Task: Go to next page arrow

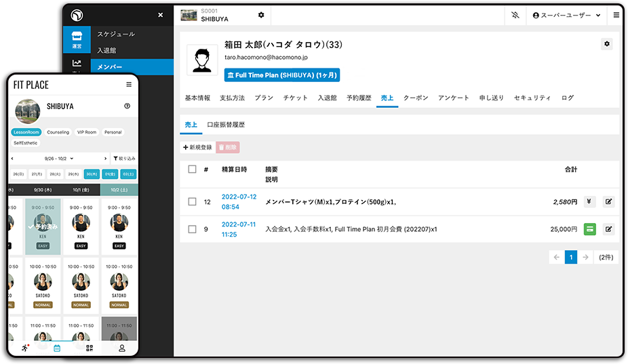Action: (x=585, y=257)
